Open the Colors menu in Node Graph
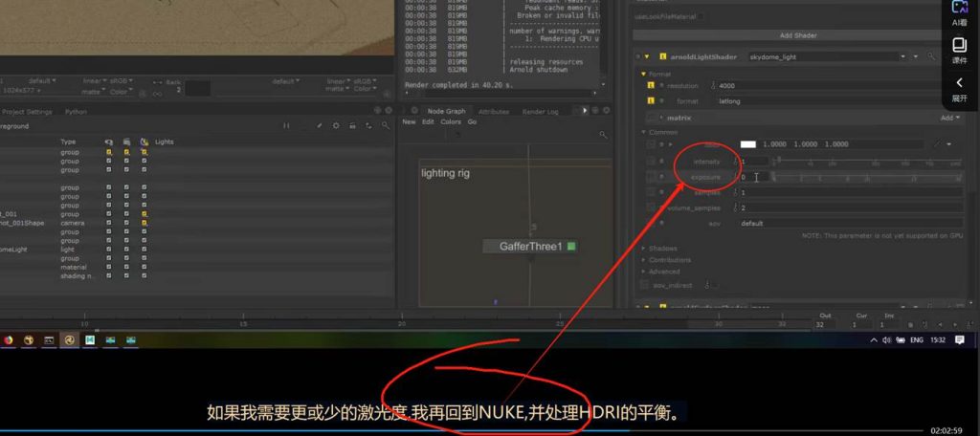Screen dimensions: 980x436 450,122
